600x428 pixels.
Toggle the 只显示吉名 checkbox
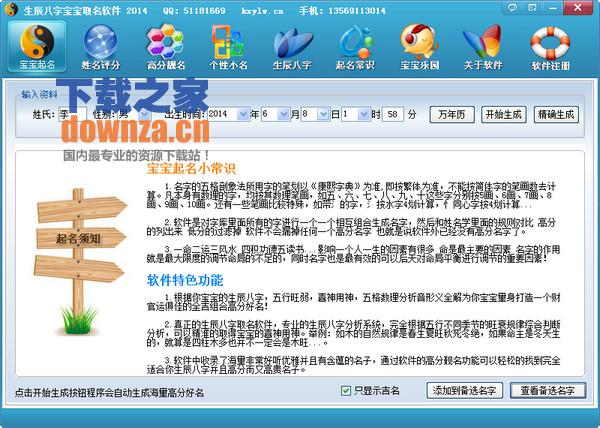coord(346,391)
